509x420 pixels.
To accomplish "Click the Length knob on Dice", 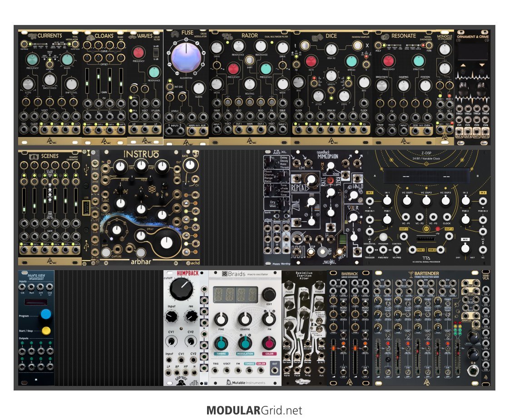I will point(331,76).
